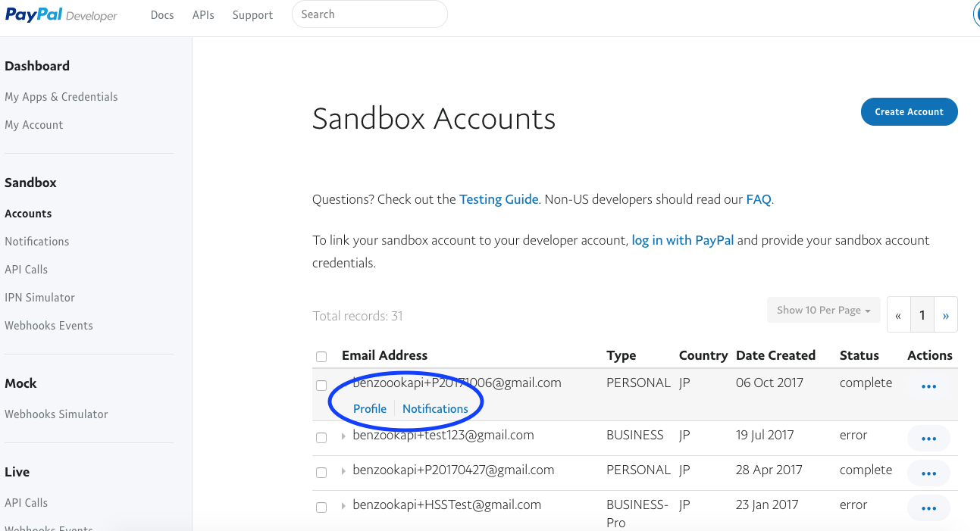Open the Docs menu item
Image resolution: width=980 pixels, height=531 pixels.
pyautogui.click(x=162, y=15)
